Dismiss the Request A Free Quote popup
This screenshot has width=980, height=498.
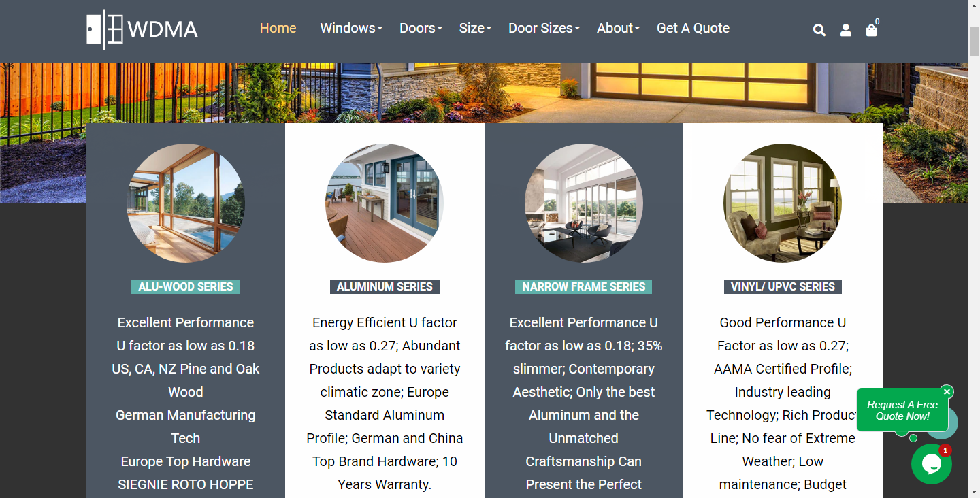tap(947, 392)
